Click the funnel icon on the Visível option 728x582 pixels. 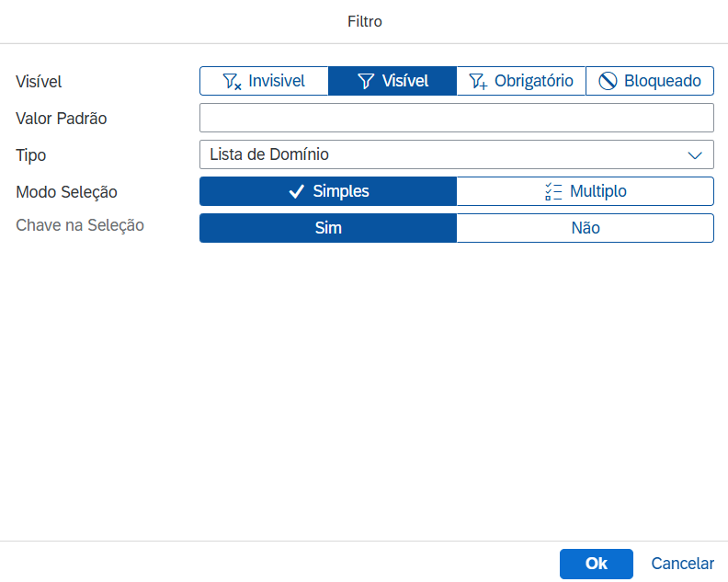point(366,81)
